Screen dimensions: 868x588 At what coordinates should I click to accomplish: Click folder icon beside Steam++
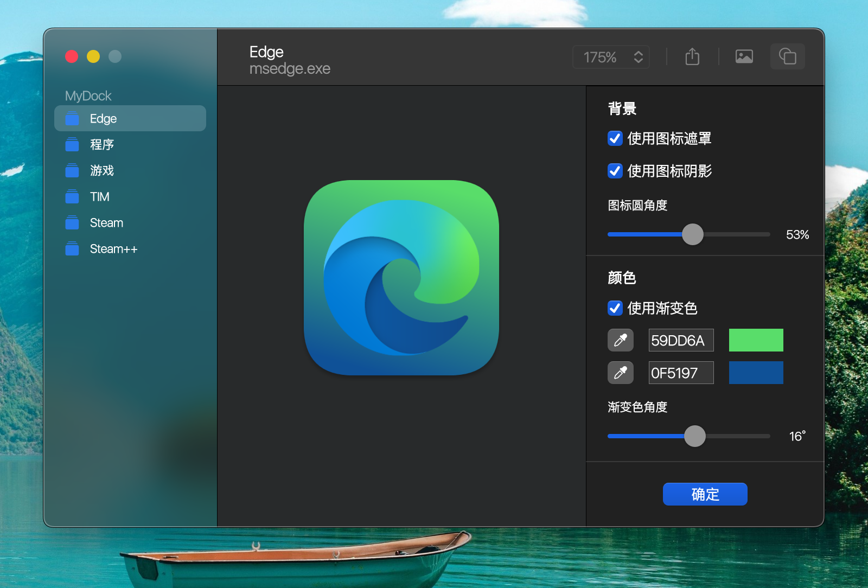click(72, 248)
